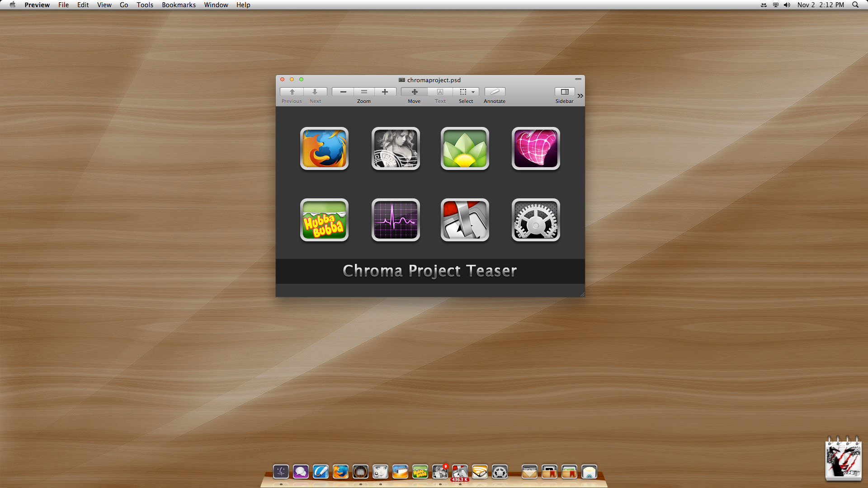
Task: Open the Starbucks cup icon in dock
Action: [x=589, y=472]
